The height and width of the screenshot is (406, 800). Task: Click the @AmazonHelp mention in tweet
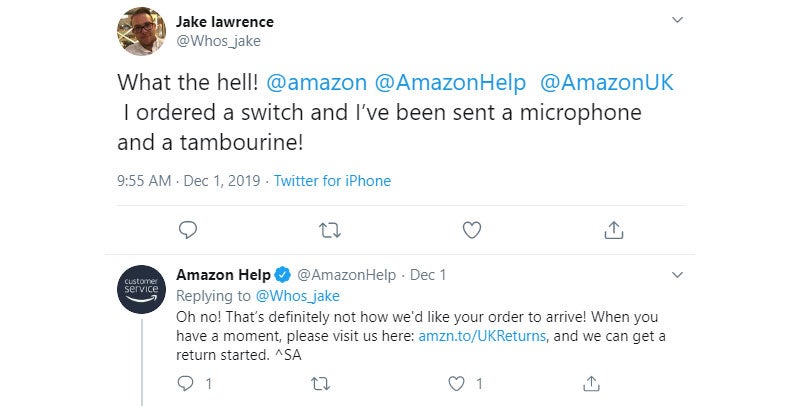pyautogui.click(x=449, y=82)
